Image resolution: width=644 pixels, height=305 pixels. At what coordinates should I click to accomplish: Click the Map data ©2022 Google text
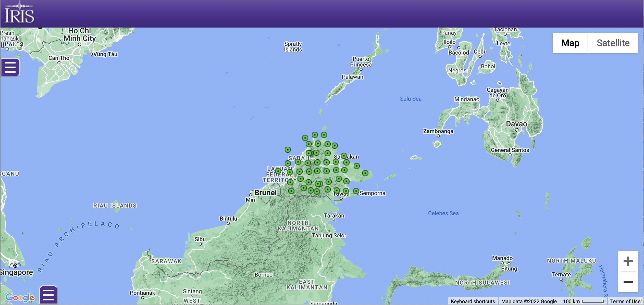click(x=529, y=301)
